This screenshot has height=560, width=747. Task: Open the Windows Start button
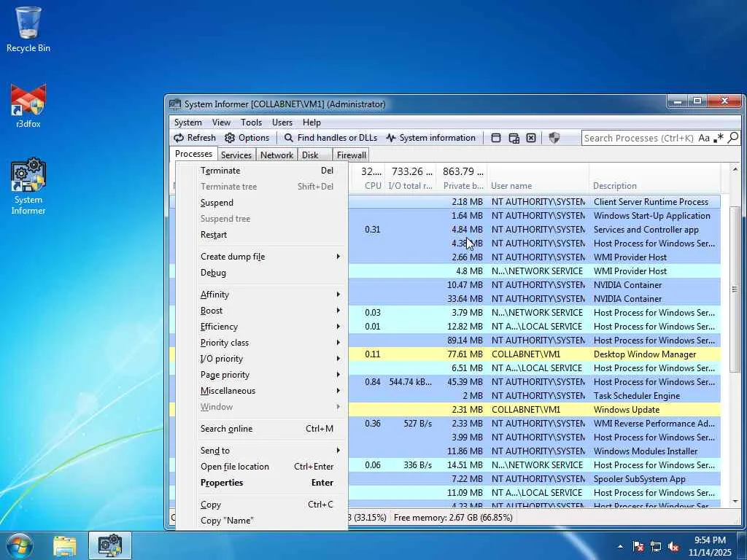(x=19, y=545)
